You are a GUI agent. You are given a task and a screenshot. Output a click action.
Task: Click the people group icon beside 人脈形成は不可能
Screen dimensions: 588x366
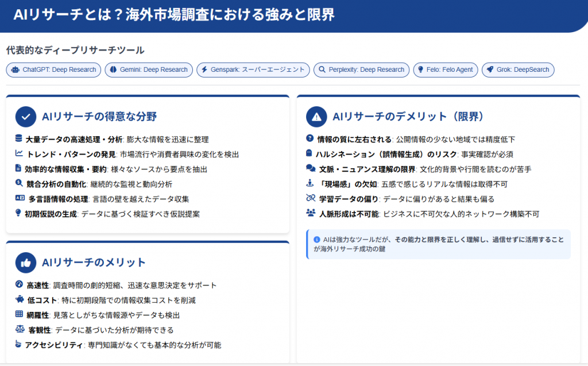pyautogui.click(x=311, y=213)
